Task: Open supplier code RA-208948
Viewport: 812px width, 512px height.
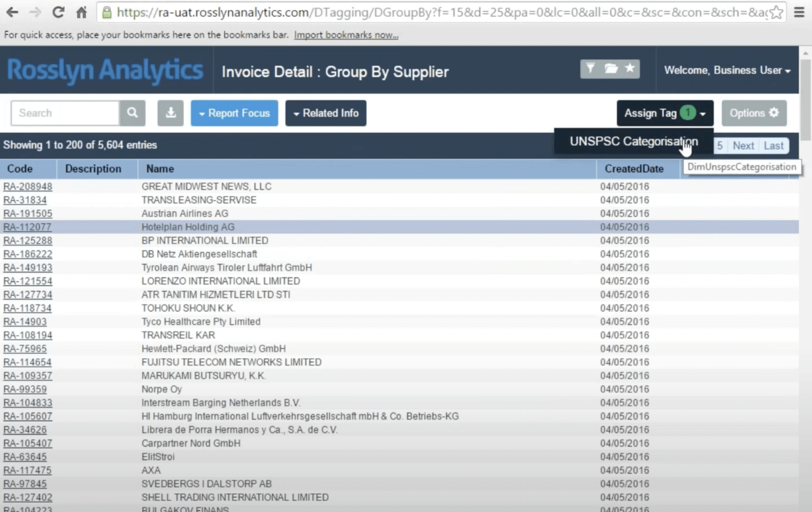Action: [28, 187]
